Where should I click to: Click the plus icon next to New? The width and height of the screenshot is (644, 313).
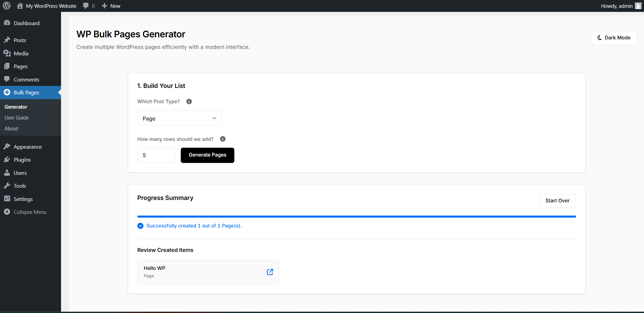[x=104, y=6]
